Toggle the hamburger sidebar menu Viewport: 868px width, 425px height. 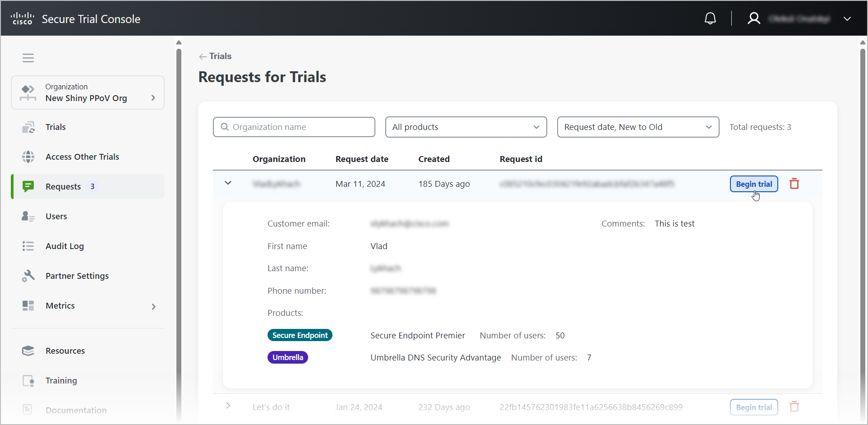tap(28, 58)
